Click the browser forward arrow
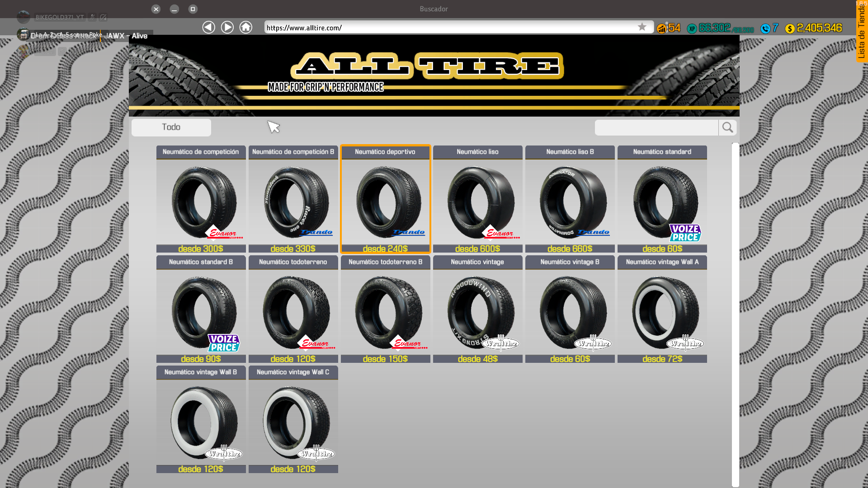The height and width of the screenshot is (488, 868). 227,27
